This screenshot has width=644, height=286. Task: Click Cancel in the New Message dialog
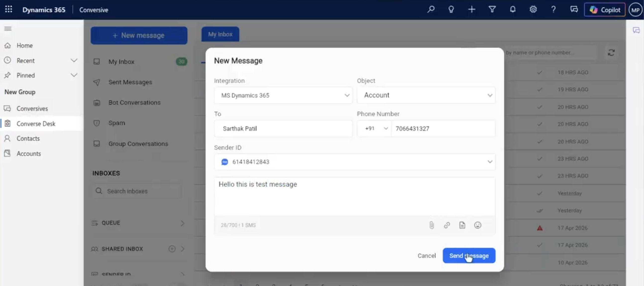[x=427, y=256]
